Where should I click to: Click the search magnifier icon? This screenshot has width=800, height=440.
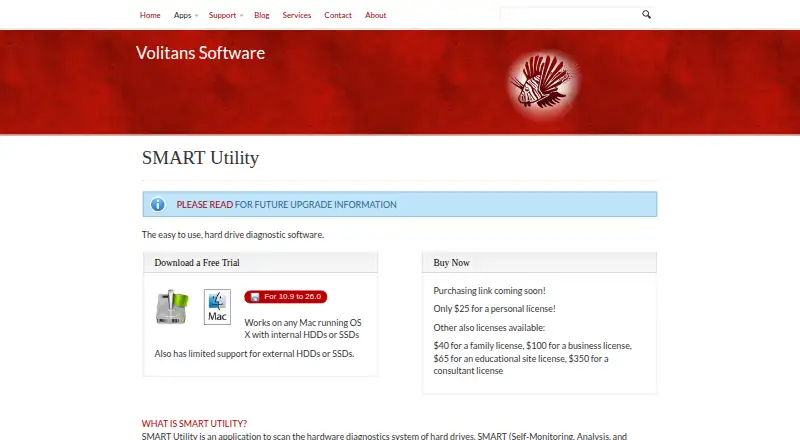point(646,14)
